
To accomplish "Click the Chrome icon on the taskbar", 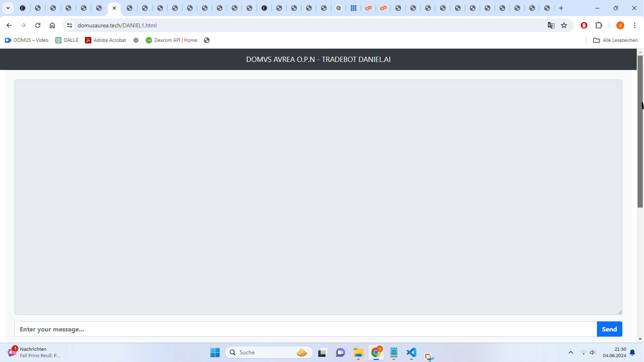I will click(376, 352).
